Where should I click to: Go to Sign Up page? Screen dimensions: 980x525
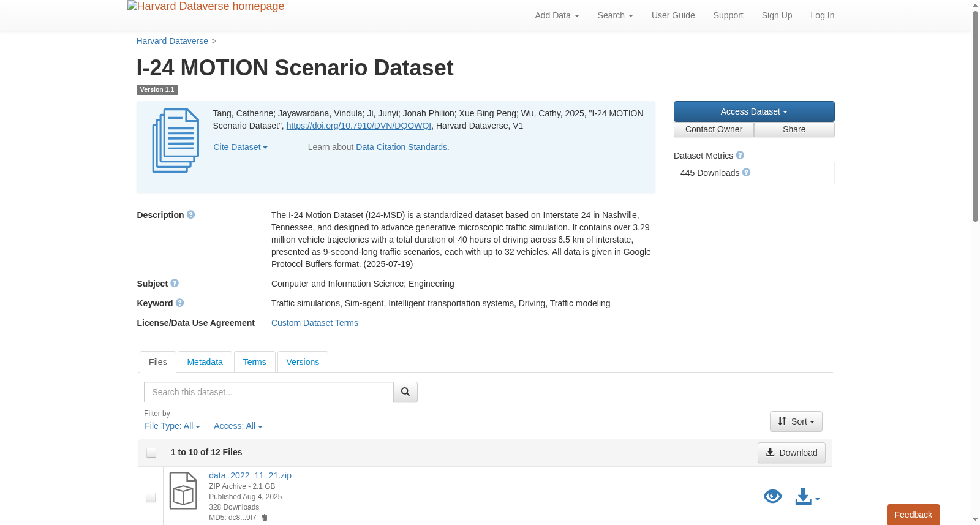[777, 15]
